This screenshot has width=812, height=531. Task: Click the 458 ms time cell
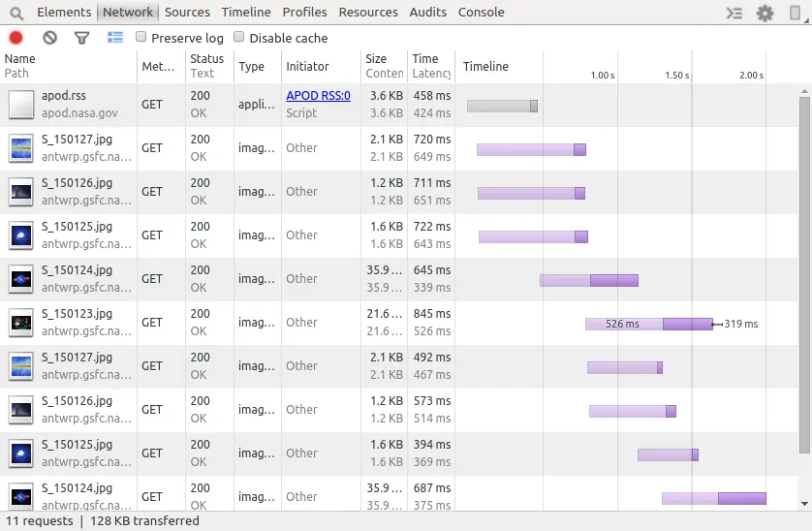pyautogui.click(x=432, y=96)
